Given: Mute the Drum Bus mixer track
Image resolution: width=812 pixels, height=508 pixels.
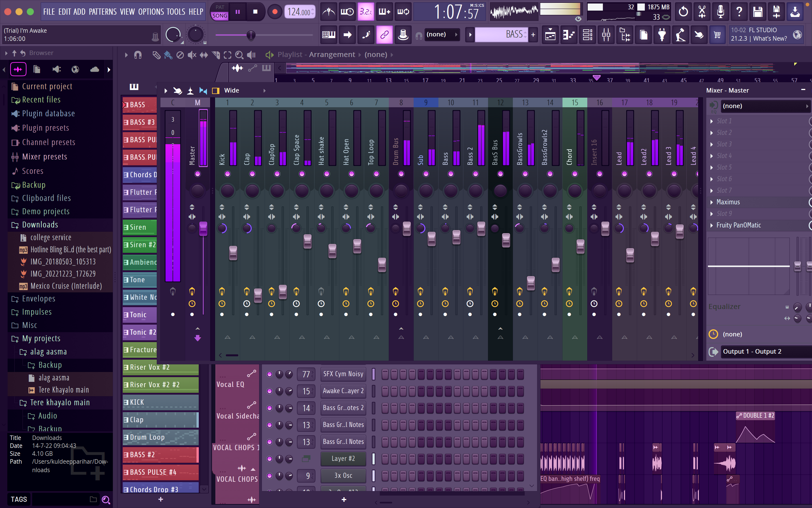Looking at the screenshot, I should click(401, 174).
